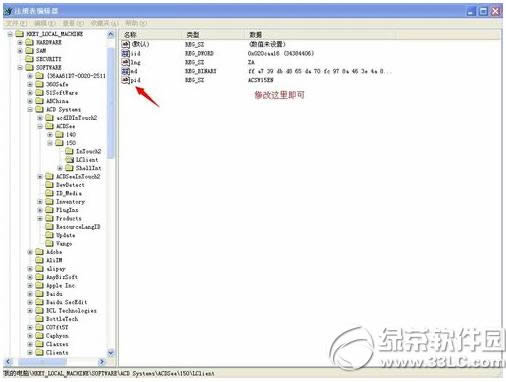
Task: Select the acdIDInTouch2 key
Action: click(x=77, y=118)
